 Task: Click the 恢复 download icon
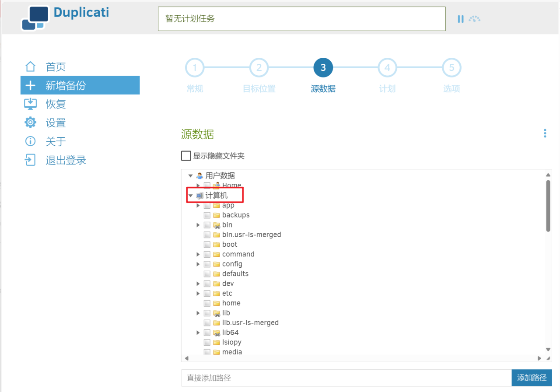(30, 104)
